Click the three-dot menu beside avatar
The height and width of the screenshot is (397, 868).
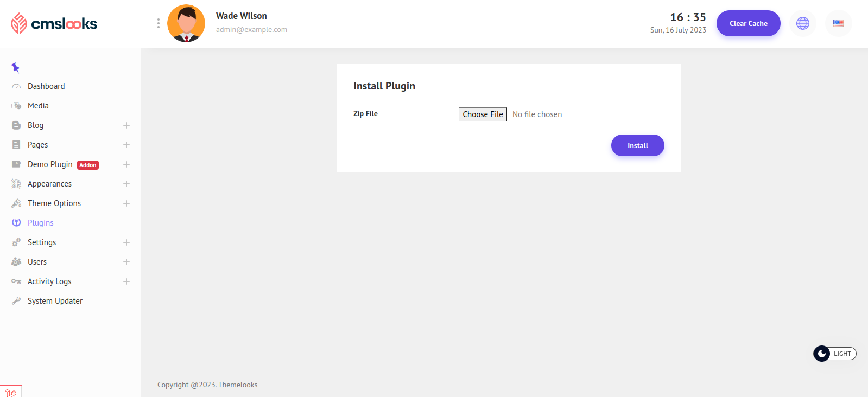pyautogui.click(x=158, y=23)
